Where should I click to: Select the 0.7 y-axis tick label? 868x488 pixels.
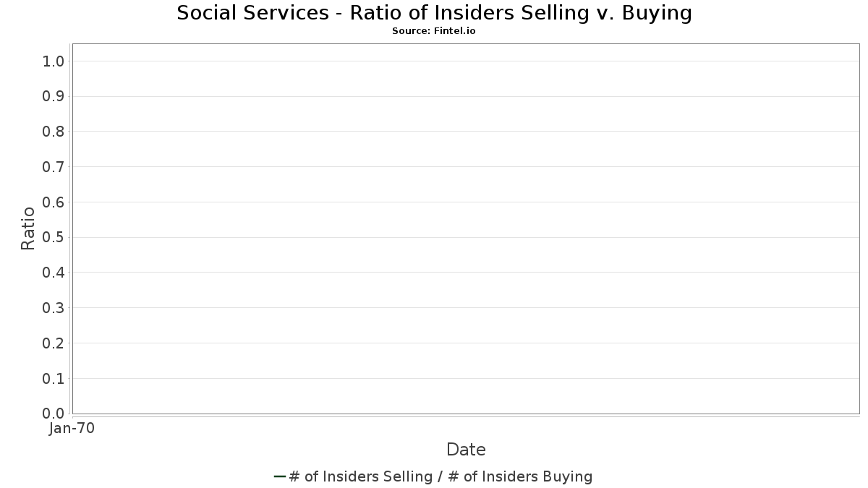point(54,167)
